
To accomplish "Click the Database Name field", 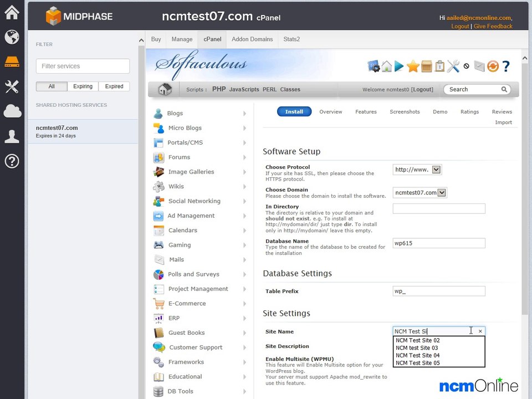I will [x=439, y=243].
